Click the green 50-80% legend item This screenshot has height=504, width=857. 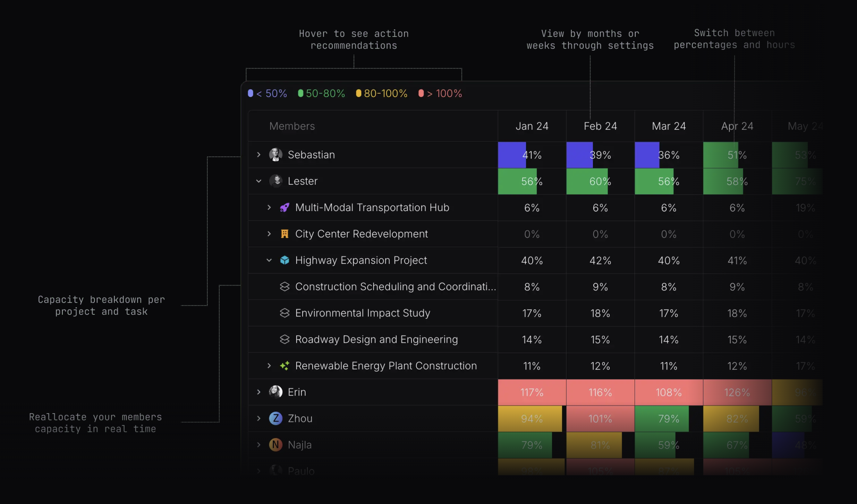(x=321, y=93)
